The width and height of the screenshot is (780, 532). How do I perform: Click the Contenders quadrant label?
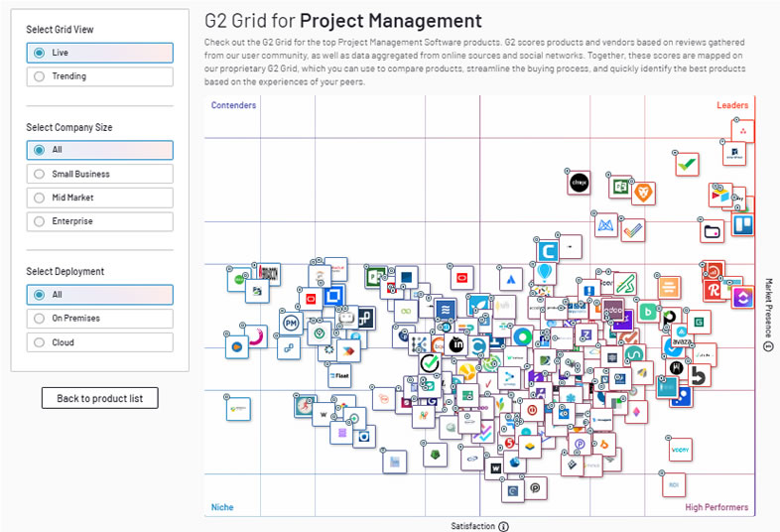pyautogui.click(x=233, y=105)
